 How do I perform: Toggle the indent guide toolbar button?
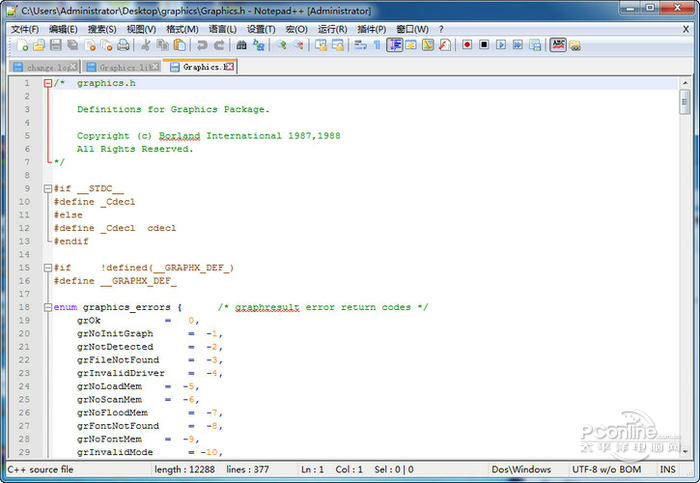tap(394, 46)
